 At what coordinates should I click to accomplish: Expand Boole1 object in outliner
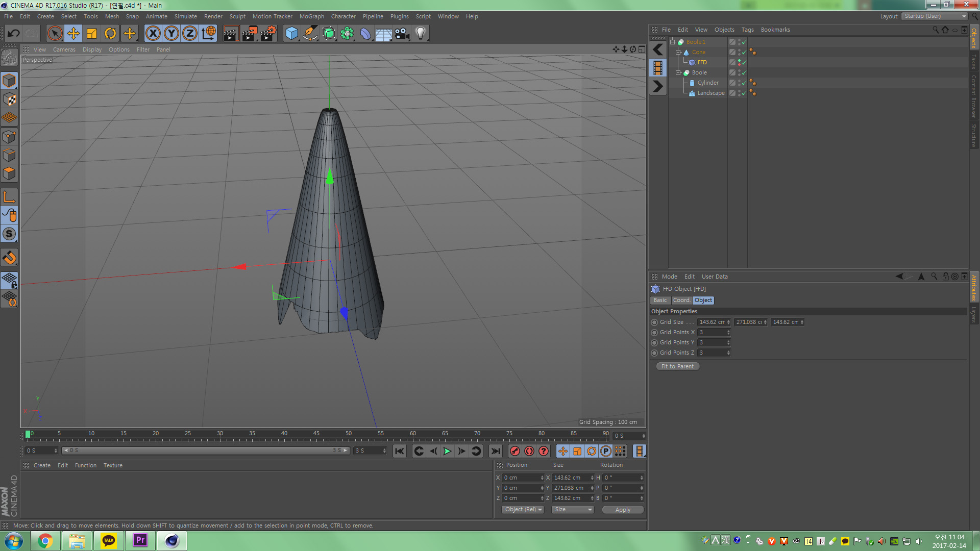(672, 42)
